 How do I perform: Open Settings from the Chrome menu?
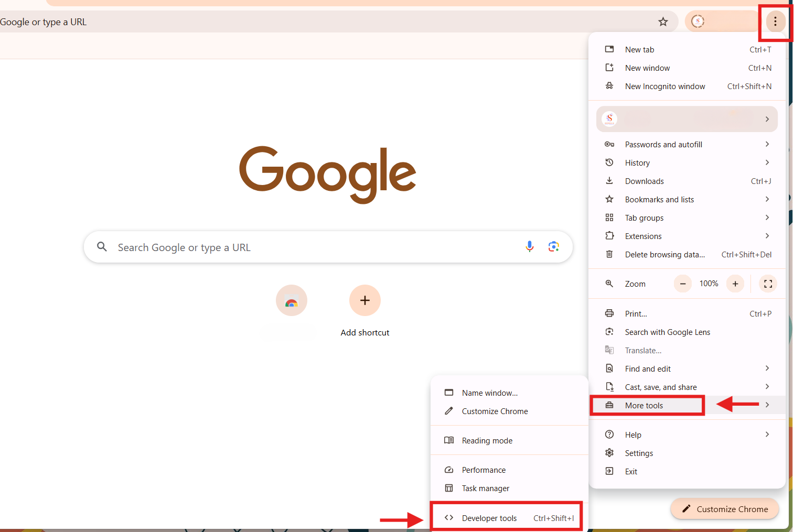click(639, 453)
